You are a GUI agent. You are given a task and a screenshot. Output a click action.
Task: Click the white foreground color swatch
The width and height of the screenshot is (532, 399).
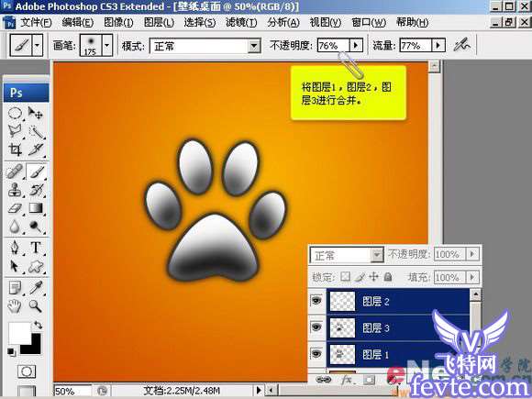point(18,333)
